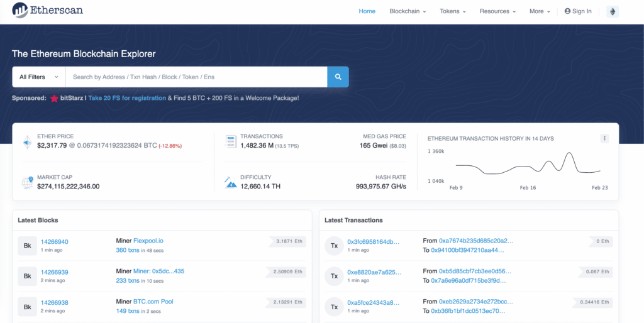Click the Ethereum network icon in header
Screen dimensions: 644x323
point(612,11)
